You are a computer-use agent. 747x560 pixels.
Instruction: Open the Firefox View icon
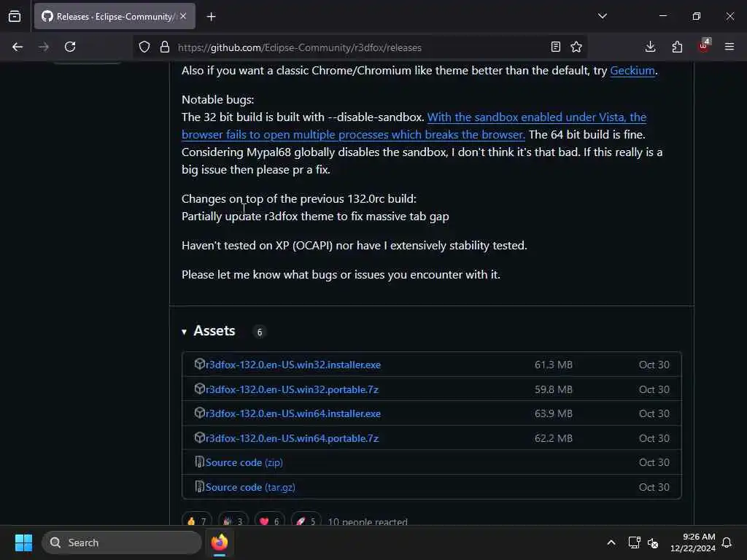15,16
